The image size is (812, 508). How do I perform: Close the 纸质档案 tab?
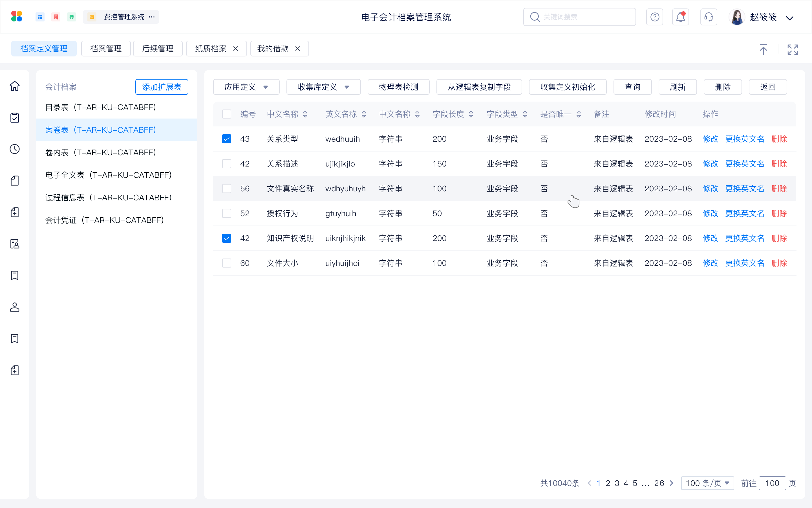pos(235,49)
